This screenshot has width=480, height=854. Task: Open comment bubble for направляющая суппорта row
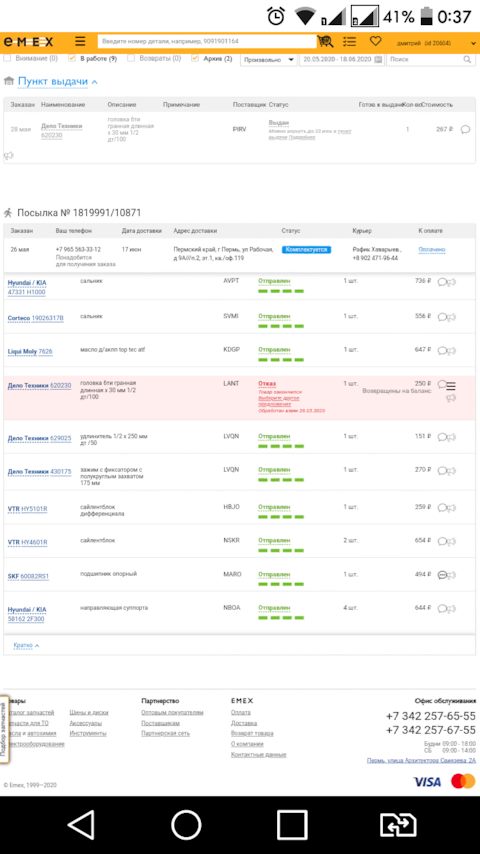coord(442,608)
